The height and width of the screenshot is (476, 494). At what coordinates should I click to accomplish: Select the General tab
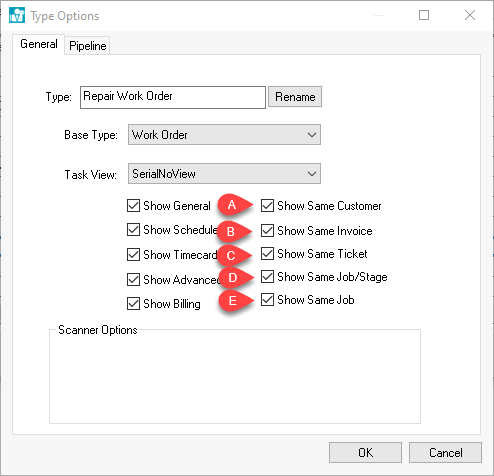pyautogui.click(x=39, y=44)
